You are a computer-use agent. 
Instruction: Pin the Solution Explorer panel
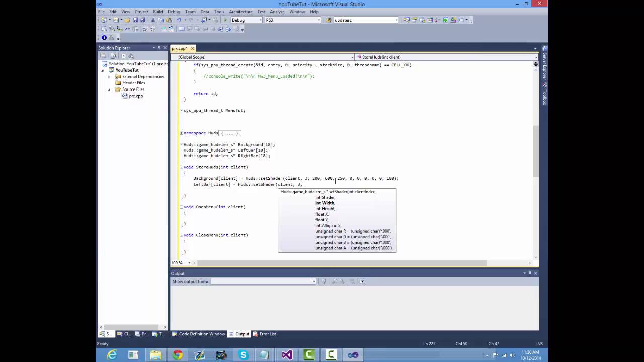[x=159, y=48]
